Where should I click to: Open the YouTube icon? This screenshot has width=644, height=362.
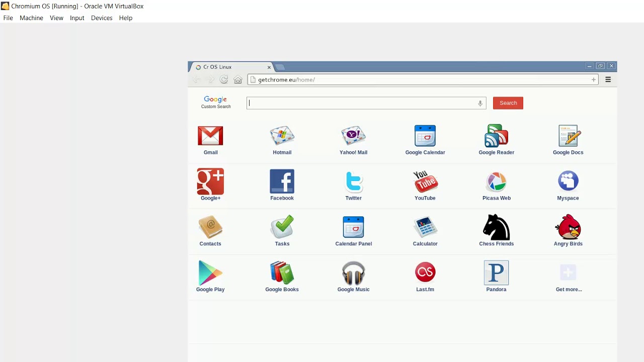[425, 182]
